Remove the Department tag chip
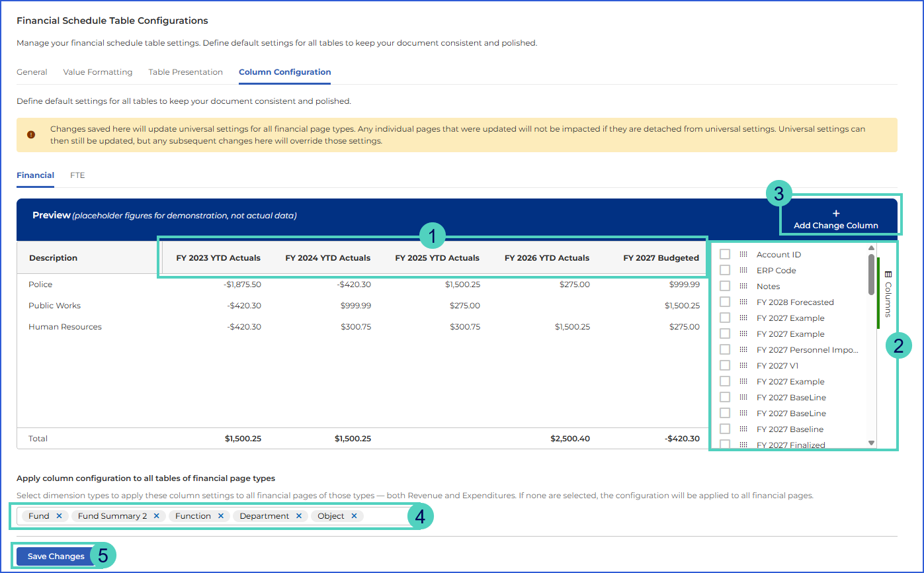 (x=298, y=516)
